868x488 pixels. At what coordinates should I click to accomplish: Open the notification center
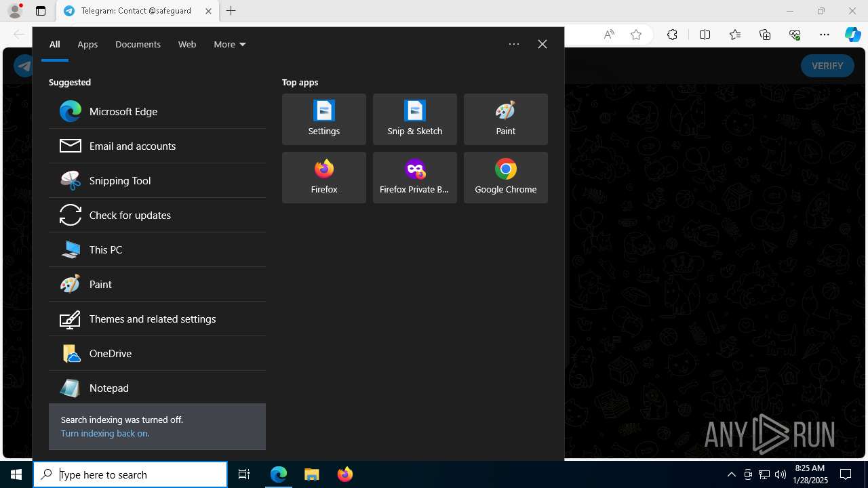tap(846, 474)
